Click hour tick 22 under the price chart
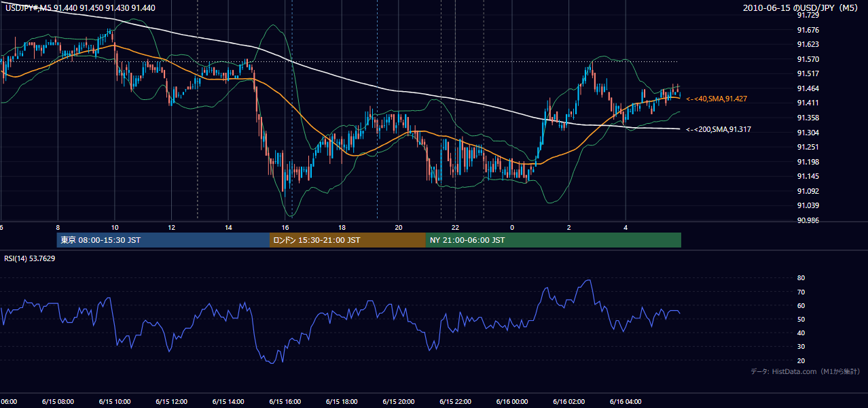Image resolution: width=868 pixels, height=408 pixels. [455, 227]
